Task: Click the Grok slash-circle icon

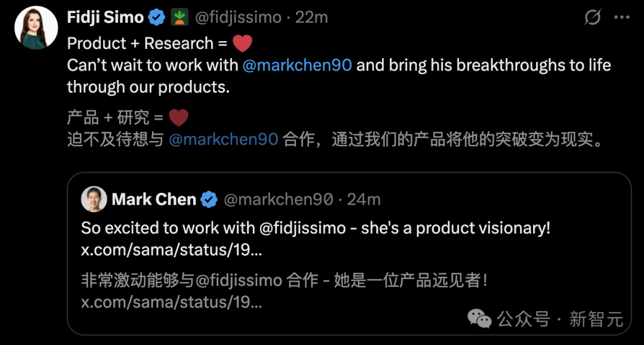Action: click(592, 18)
